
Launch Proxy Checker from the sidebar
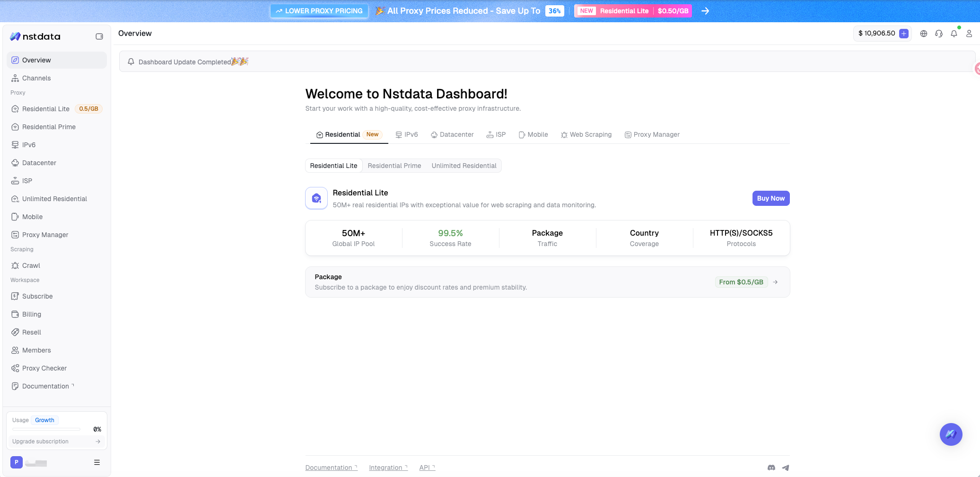57,368
